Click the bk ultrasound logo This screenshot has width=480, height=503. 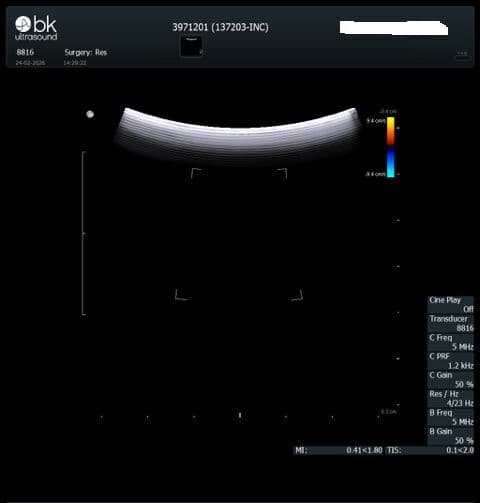point(36,28)
